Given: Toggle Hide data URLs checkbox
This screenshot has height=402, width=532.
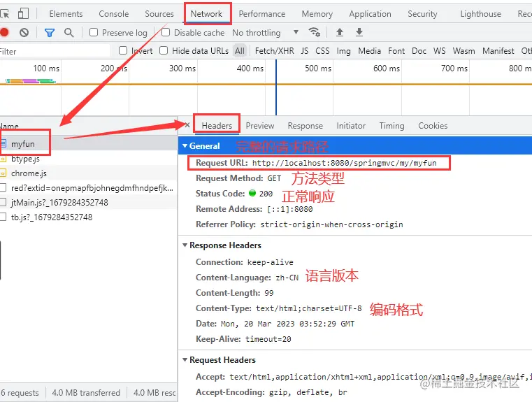Looking at the screenshot, I should coord(164,50).
